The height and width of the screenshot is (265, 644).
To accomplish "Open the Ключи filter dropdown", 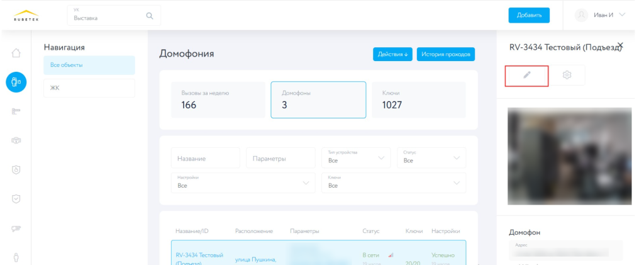I will (394, 183).
